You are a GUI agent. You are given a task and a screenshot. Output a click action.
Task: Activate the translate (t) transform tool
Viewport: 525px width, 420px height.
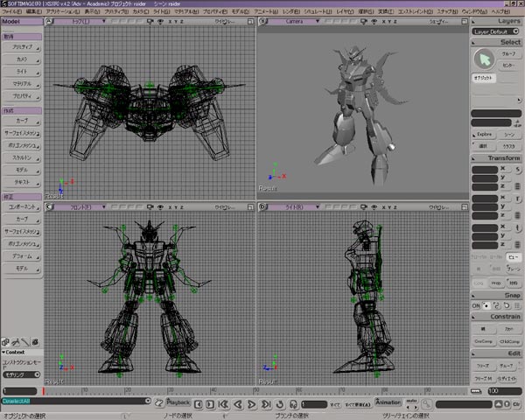tap(518, 228)
